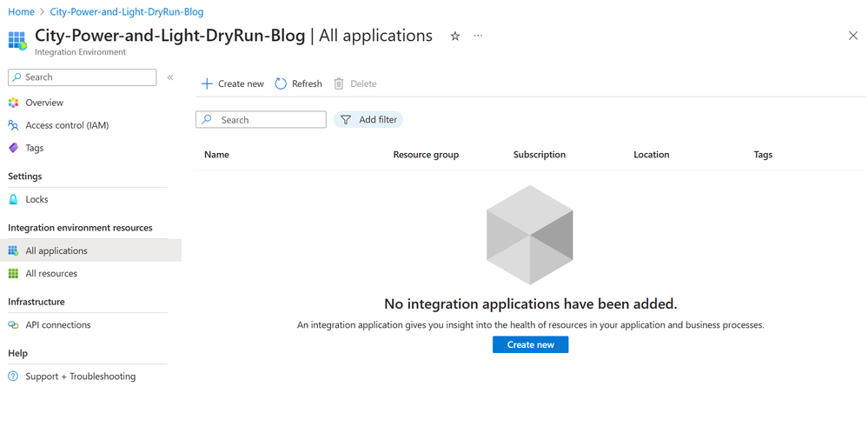Open API connections under Infrastructure

coord(58,324)
